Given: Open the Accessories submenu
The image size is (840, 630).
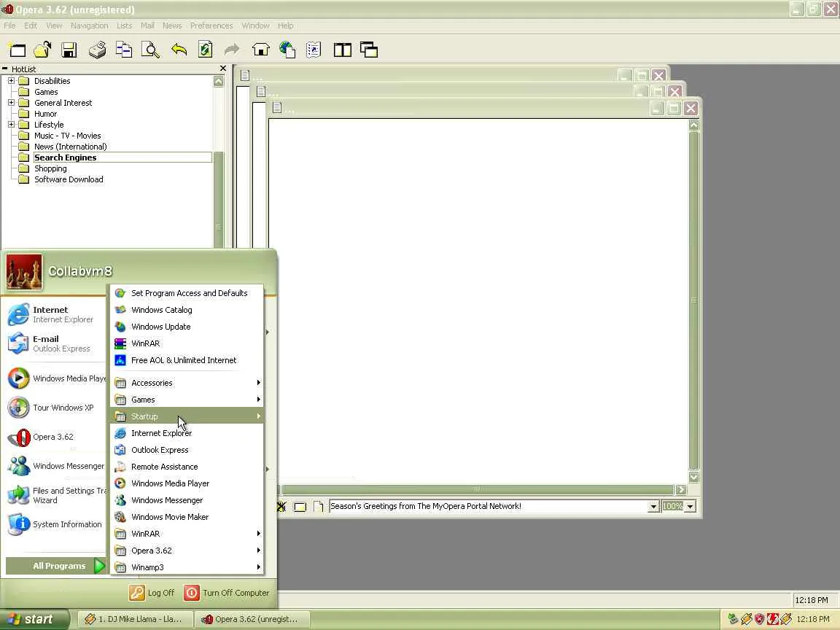Looking at the screenshot, I should [x=187, y=383].
